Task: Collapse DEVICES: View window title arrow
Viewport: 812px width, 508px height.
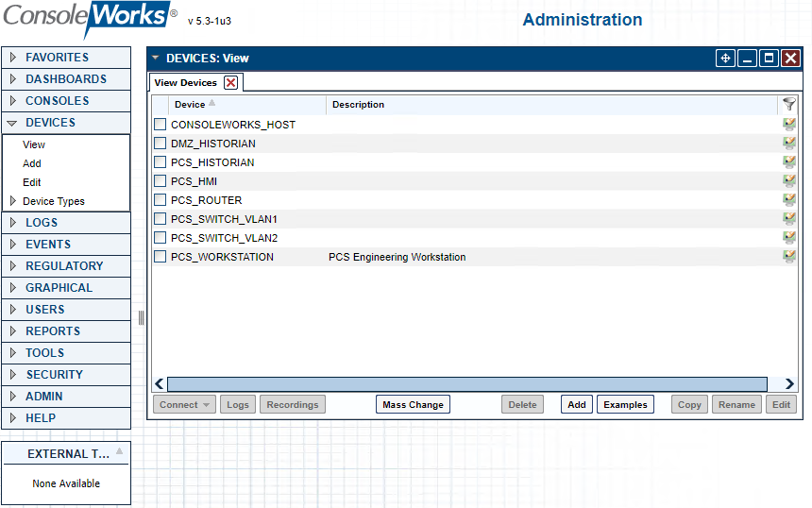Action: tap(155, 58)
